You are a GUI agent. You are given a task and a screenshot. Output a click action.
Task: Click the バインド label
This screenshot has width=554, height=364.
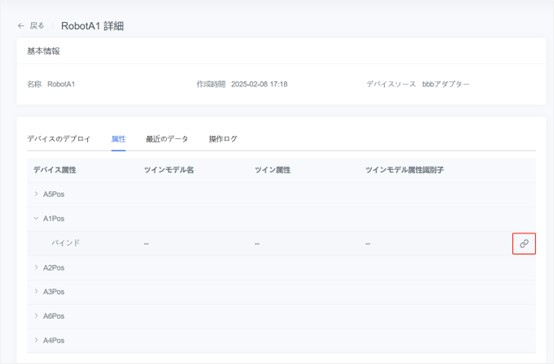tap(66, 243)
